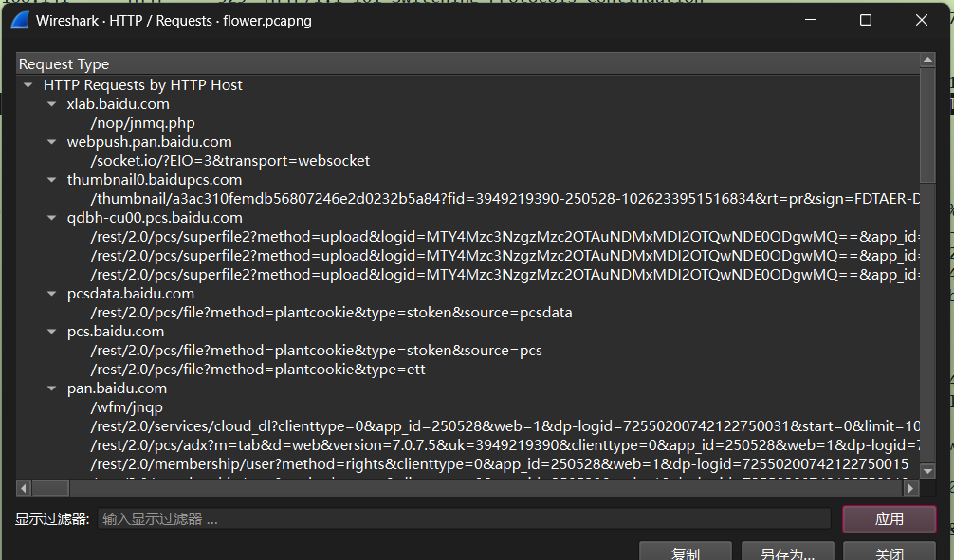Collapse the thumbnail0.baidupcs.com host node

[x=52, y=180]
